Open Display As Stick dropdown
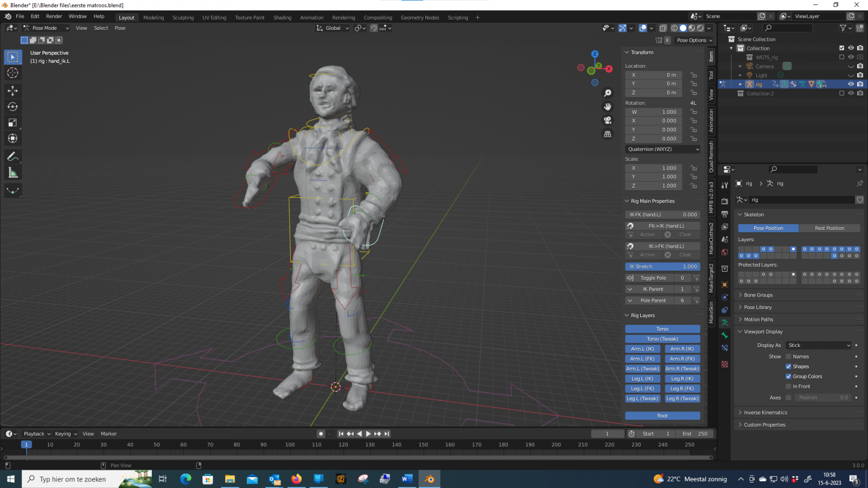 (x=819, y=345)
